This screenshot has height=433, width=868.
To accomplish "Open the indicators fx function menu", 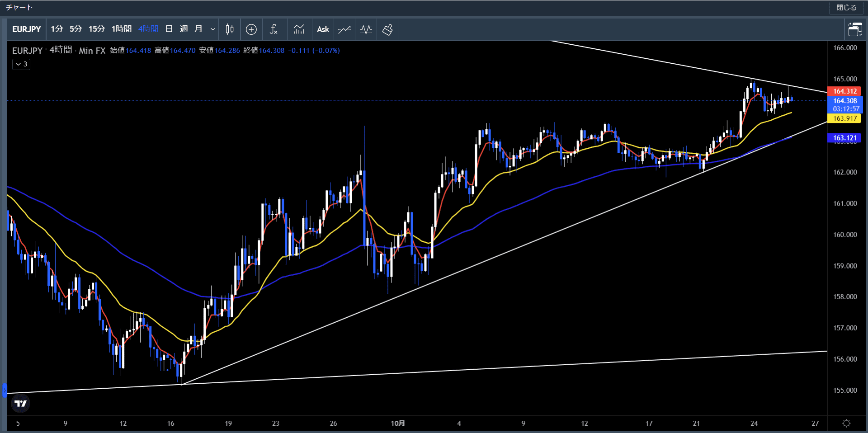I will [274, 29].
